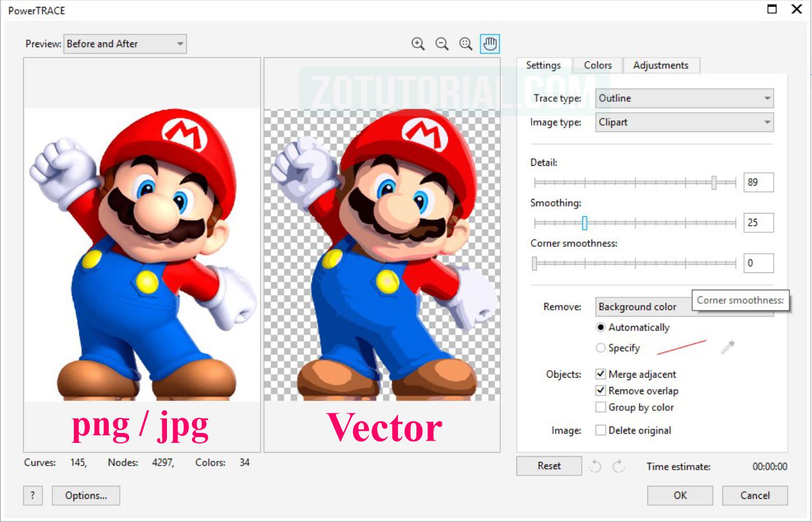Viewport: 812px width, 522px height.
Task: Uncheck Merge adjacent checkbox
Action: (601, 374)
